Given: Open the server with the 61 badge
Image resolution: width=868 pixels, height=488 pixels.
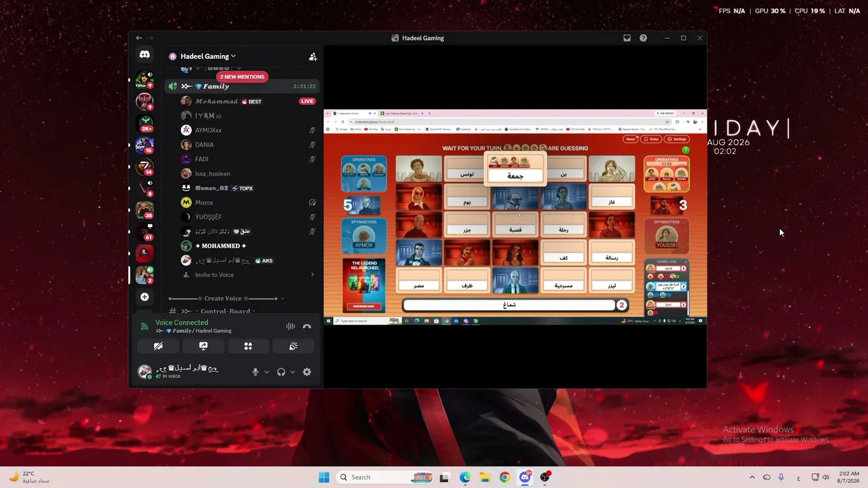Looking at the screenshot, I should click(144, 231).
